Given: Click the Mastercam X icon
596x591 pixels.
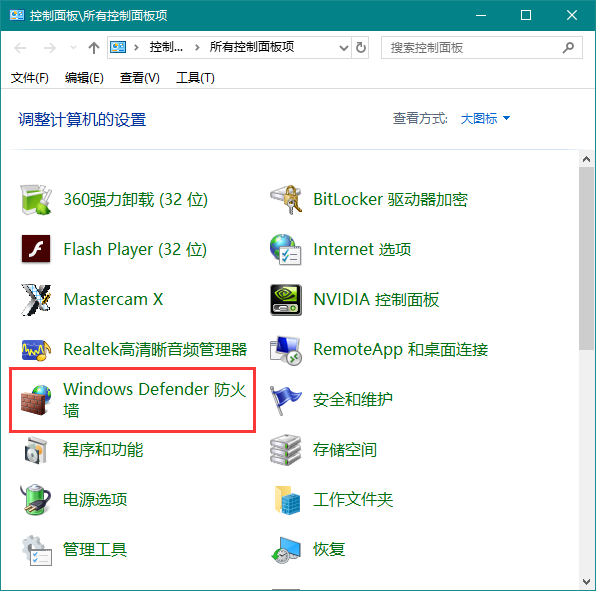Looking at the screenshot, I should (x=36, y=299).
